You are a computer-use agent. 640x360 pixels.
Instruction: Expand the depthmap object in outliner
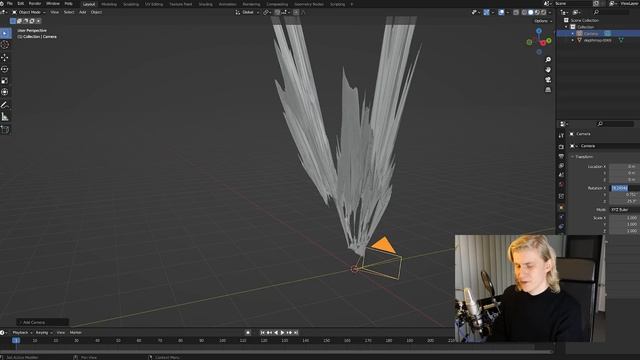coord(573,40)
